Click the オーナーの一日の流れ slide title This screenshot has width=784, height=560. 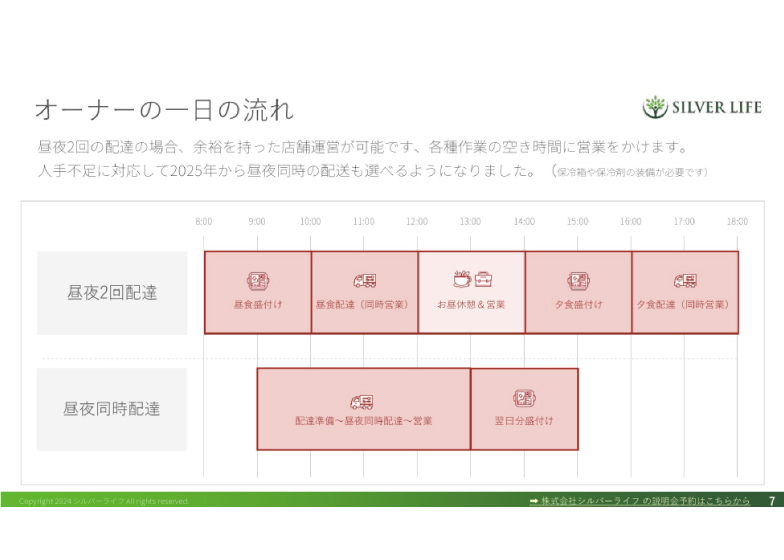coord(164,108)
